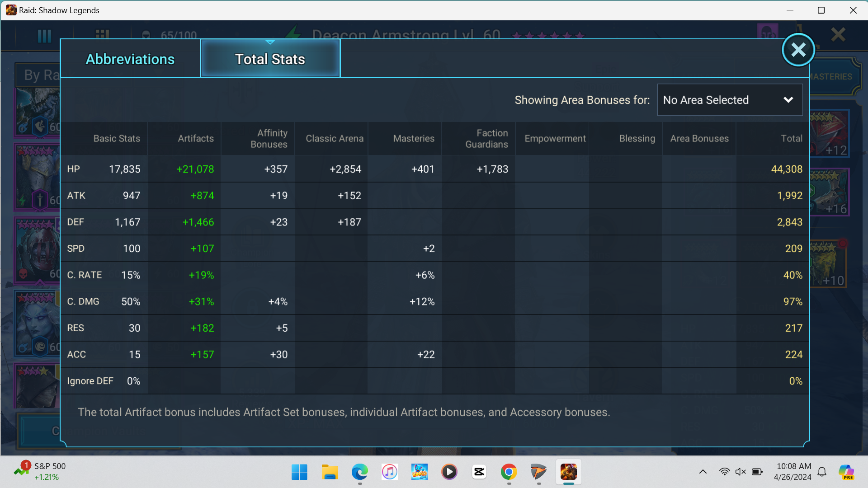
Task: Close the Total Stats popup
Action: [798, 50]
